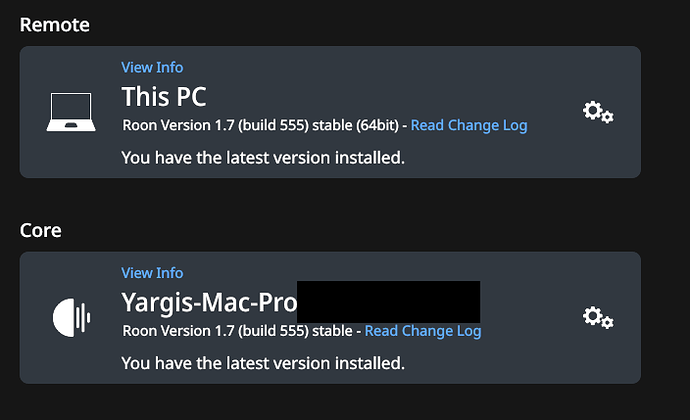Click the Roon core speaker icon
Screen dimensions: 690x420
71,317
